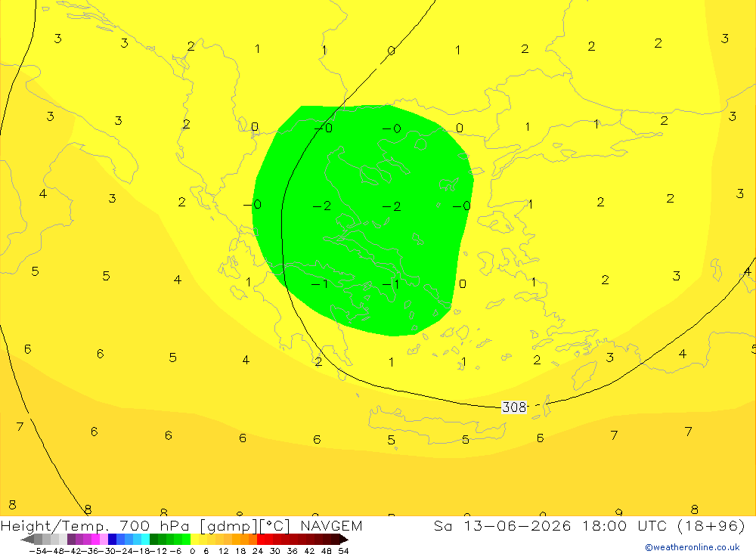Click the '(18+96)' forecast hour text
Screen dimensions: 756x554
pyautogui.click(x=711, y=525)
